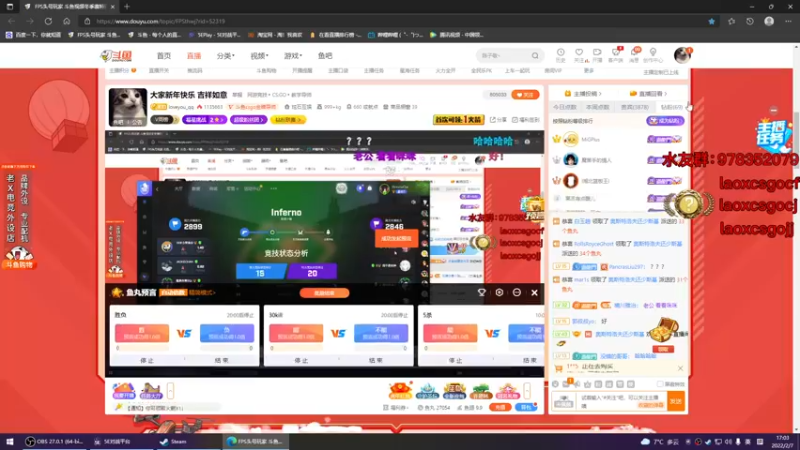
Task: Open the red envelope gift icon
Action: [x=400, y=391]
